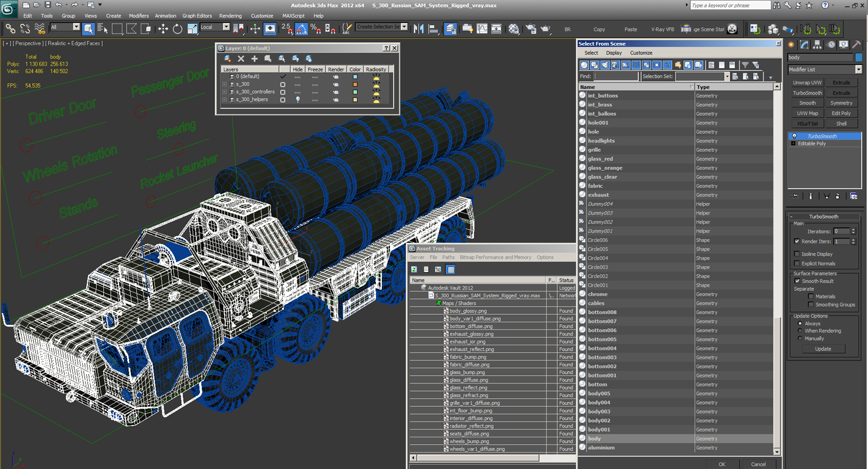Click Refresh icon in Asset Tracking
This screenshot has width=868, height=469.
tap(414, 270)
